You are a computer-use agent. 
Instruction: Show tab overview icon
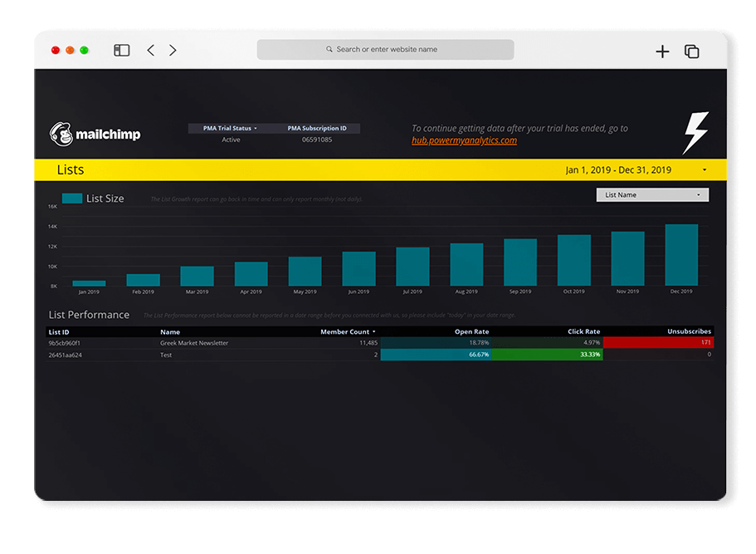pos(692,51)
